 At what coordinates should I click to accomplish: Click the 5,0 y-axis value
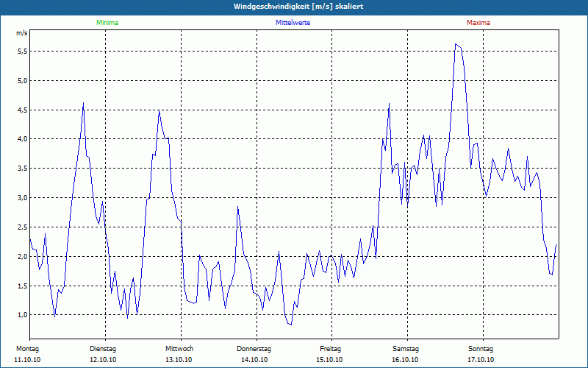22,81
